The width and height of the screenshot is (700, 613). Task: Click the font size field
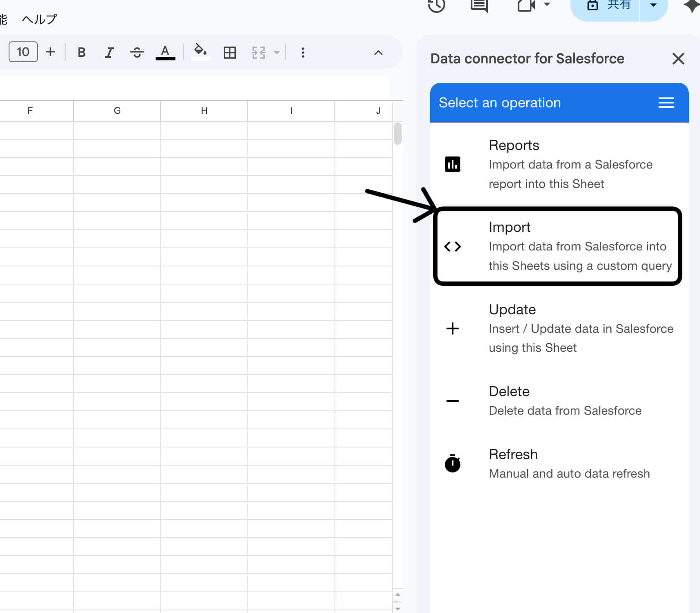pos(23,52)
